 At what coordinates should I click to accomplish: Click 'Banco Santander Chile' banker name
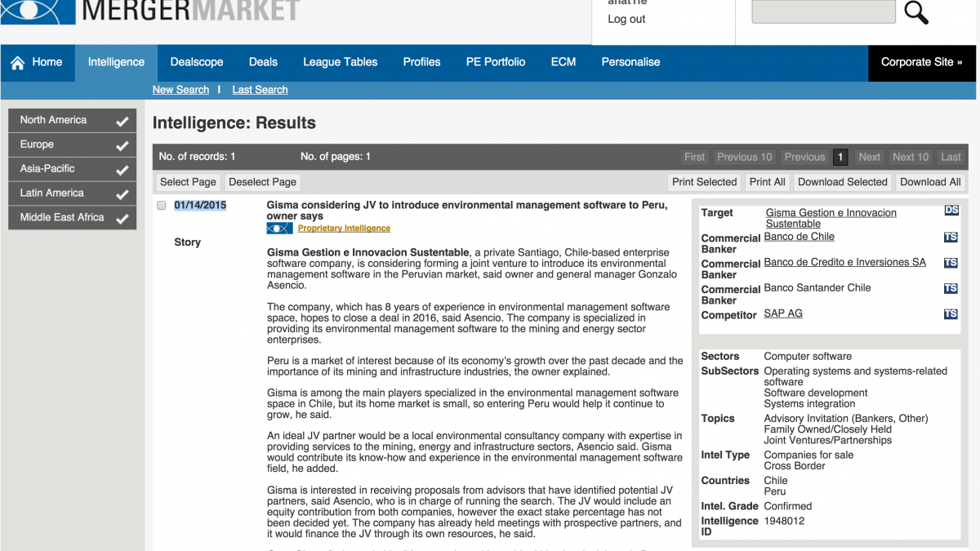pos(817,288)
